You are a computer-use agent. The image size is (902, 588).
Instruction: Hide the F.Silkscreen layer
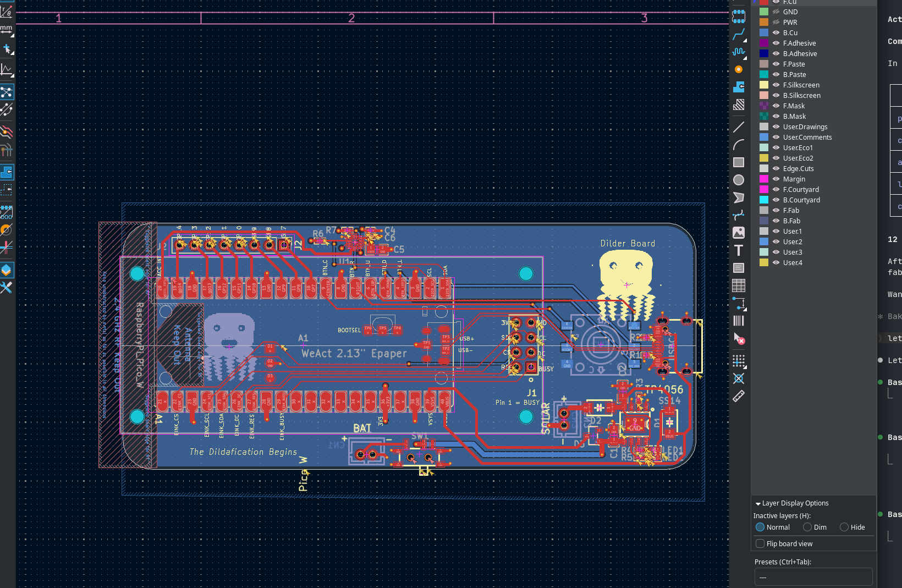pyautogui.click(x=776, y=85)
